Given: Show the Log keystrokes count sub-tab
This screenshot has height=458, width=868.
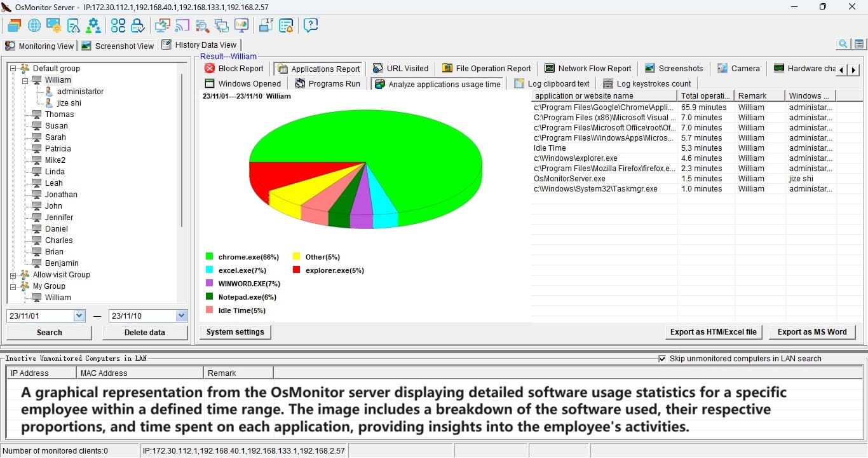Looking at the screenshot, I should 647,83.
